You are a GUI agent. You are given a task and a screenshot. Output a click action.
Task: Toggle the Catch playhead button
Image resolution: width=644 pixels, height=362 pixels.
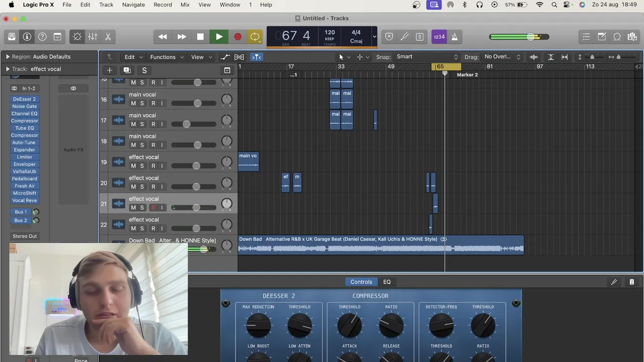click(x=257, y=57)
